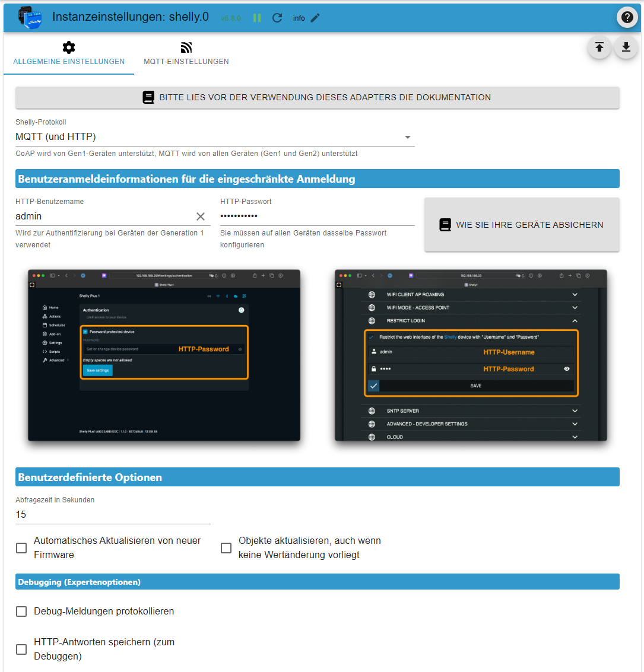Screen dimensions: 644x672
Task: Click the Shelly Plus authentication screenshot
Action: pos(164,355)
